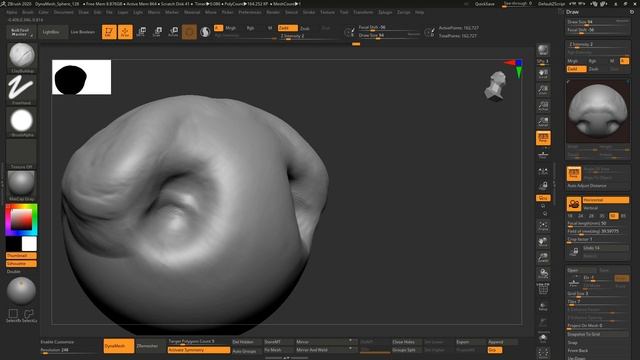The height and width of the screenshot is (360, 640).
Task: Click the Move view icon in right shelf
Action: [543, 242]
